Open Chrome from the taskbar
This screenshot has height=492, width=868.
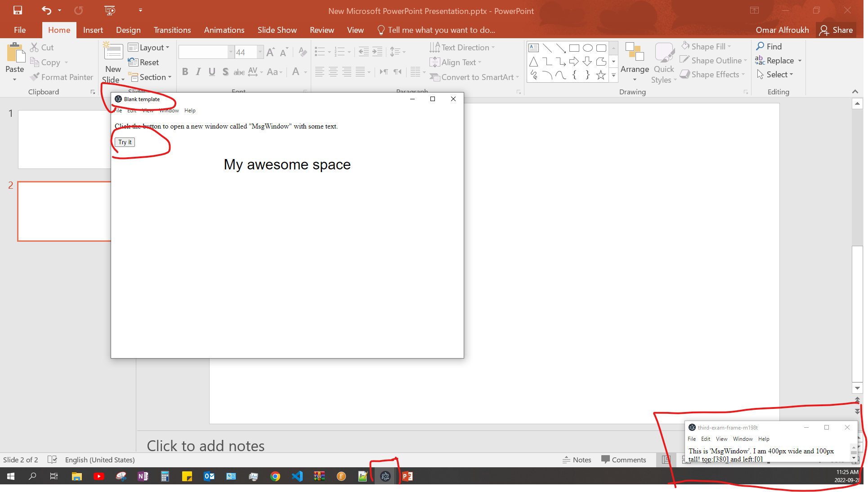point(275,476)
